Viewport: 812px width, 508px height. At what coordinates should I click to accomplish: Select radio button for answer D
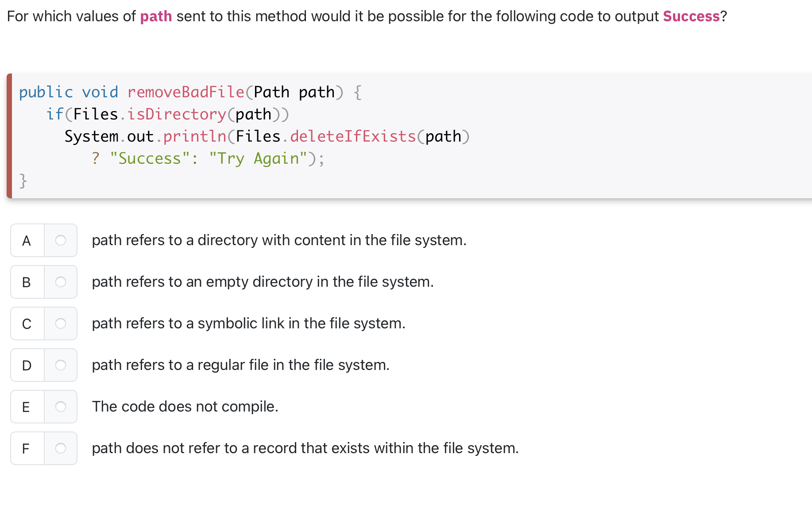point(61,365)
